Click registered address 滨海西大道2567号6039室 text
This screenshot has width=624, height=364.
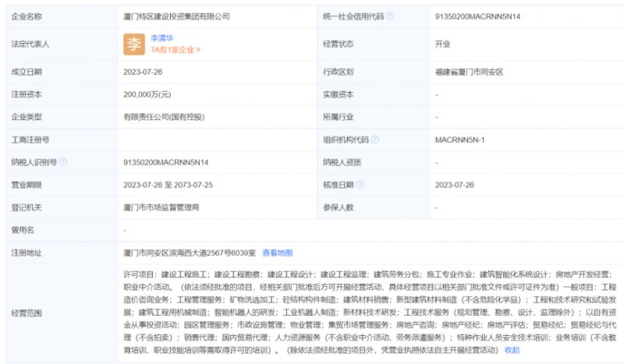(190, 253)
